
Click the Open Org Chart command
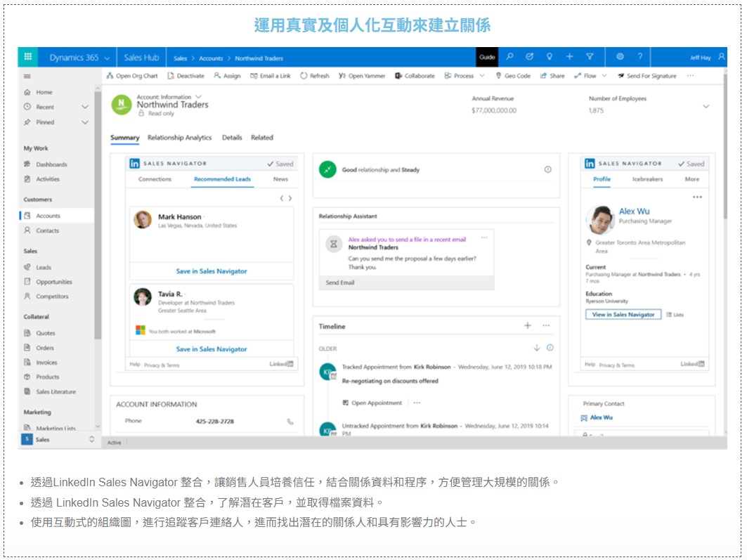pyautogui.click(x=132, y=76)
